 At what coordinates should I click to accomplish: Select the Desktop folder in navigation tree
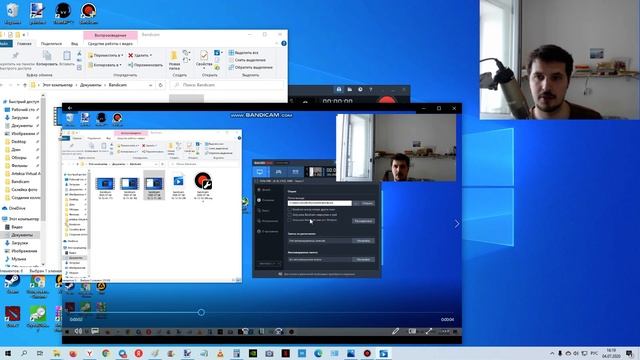coord(18,142)
